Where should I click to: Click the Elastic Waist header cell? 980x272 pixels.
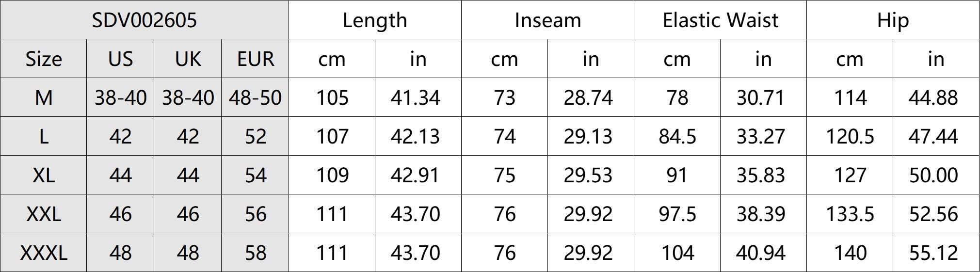pos(720,20)
